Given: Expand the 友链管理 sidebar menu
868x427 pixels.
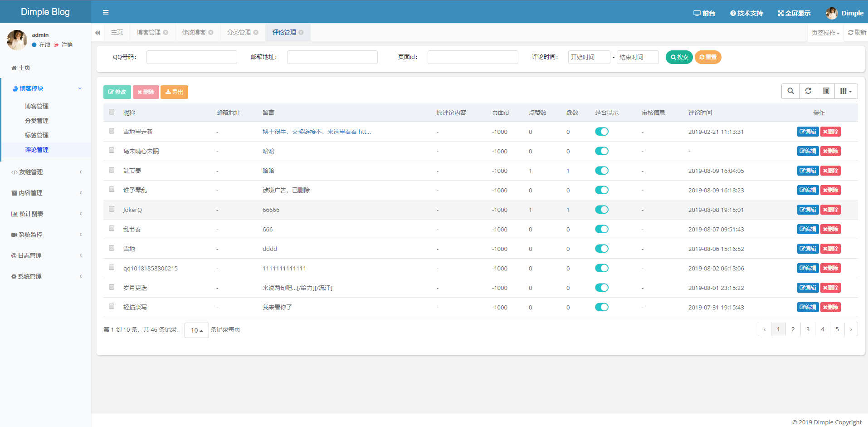Looking at the screenshot, I should 45,172.
